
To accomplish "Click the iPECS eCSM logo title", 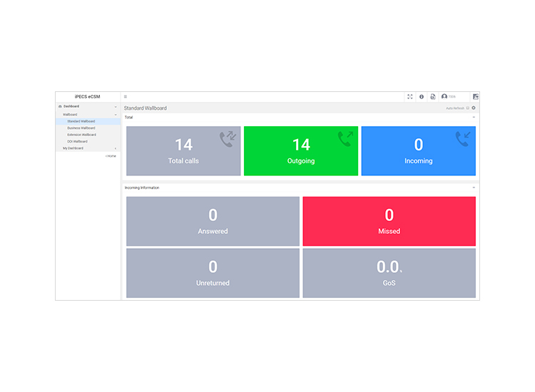I will (x=87, y=97).
